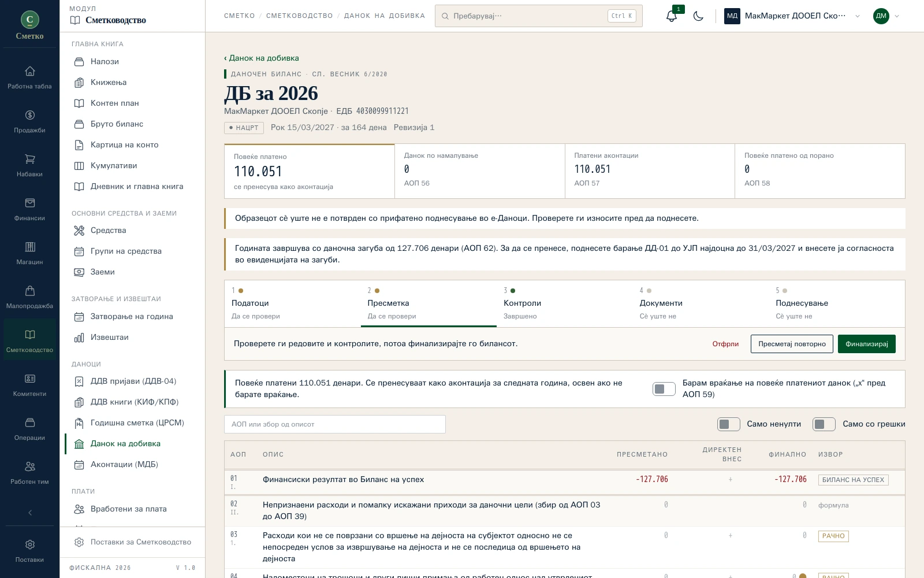Collapse the left sidebar with chevron
This screenshot has height=578, width=924.
pos(29,513)
